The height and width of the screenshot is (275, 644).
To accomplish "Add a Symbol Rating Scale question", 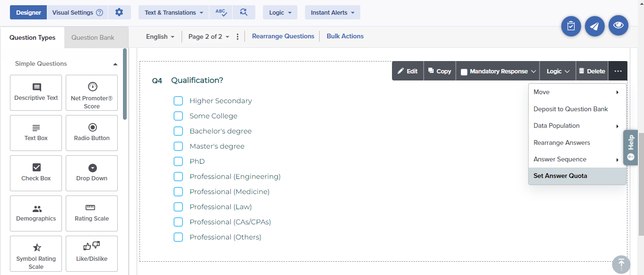I will (x=36, y=254).
